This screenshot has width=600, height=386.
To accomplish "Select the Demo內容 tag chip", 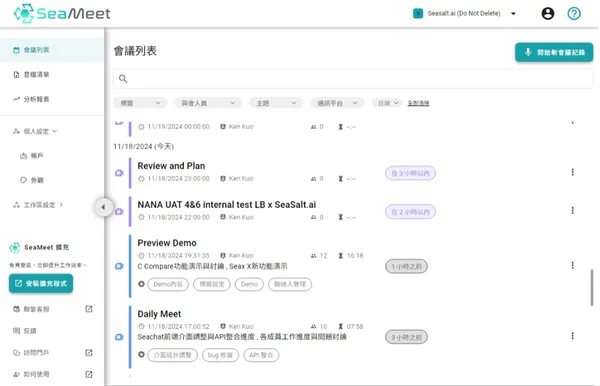I will coord(168,284).
